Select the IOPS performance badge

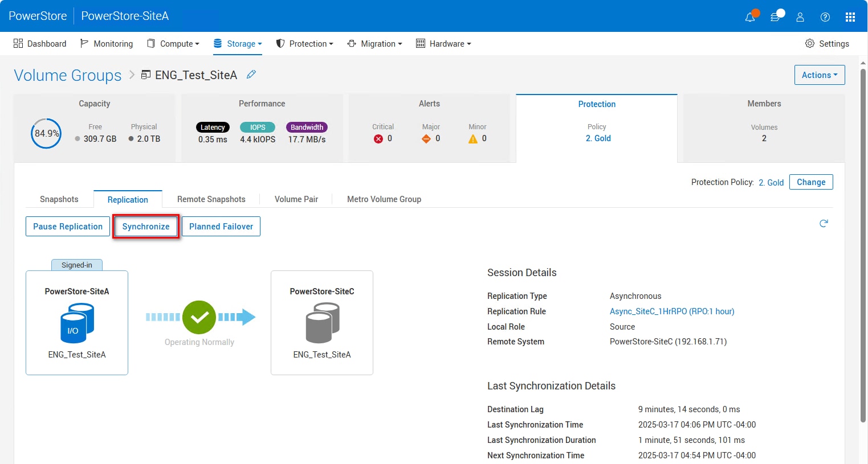258,128
